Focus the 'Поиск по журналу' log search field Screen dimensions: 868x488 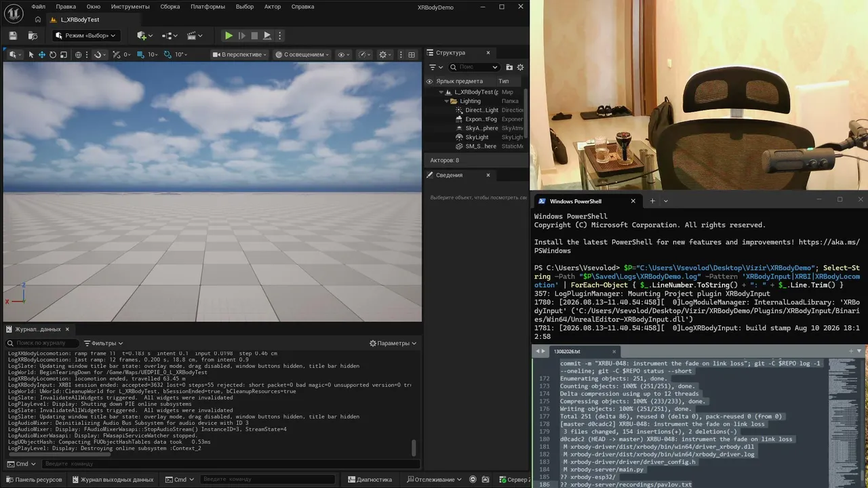coord(42,343)
